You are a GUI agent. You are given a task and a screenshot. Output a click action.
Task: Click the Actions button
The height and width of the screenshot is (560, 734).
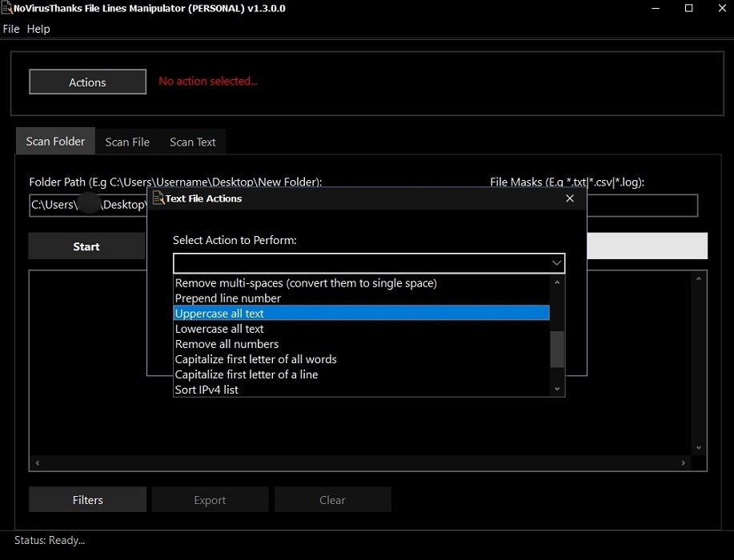(86, 81)
